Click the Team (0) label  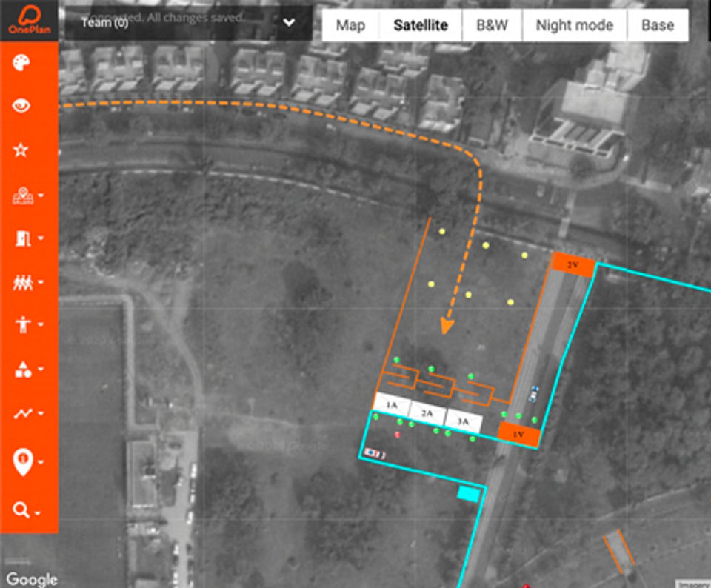(104, 22)
